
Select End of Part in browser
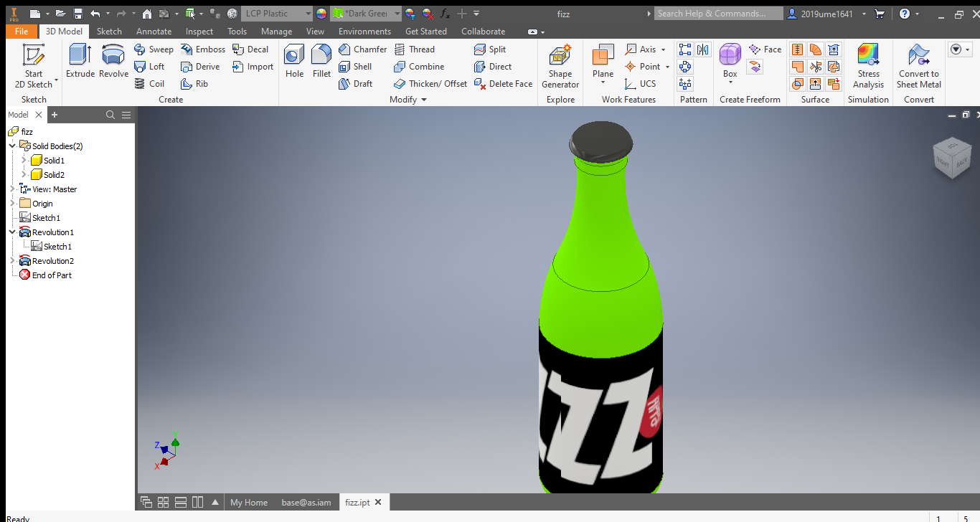pos(52,275)
